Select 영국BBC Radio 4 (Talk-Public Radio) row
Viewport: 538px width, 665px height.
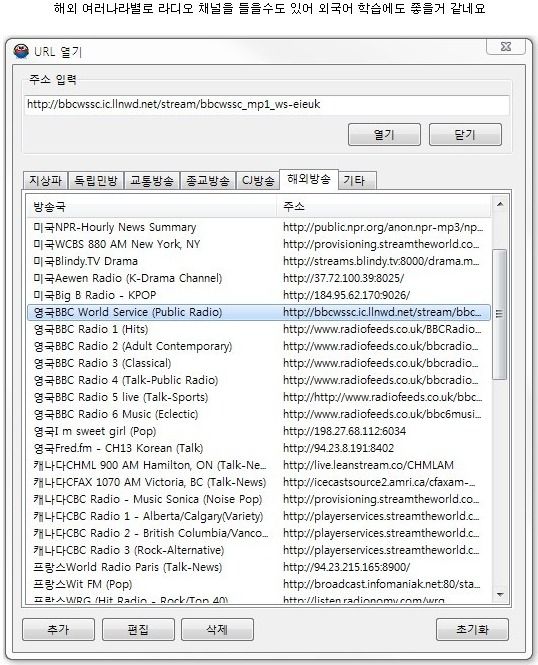tap(259, 380)
